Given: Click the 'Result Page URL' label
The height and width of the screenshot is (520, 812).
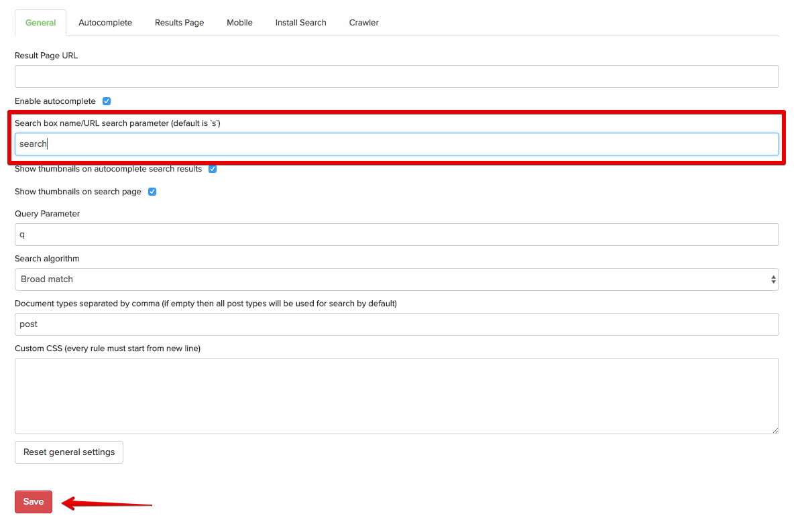Looking at the screenshot, I should (46, 56).
